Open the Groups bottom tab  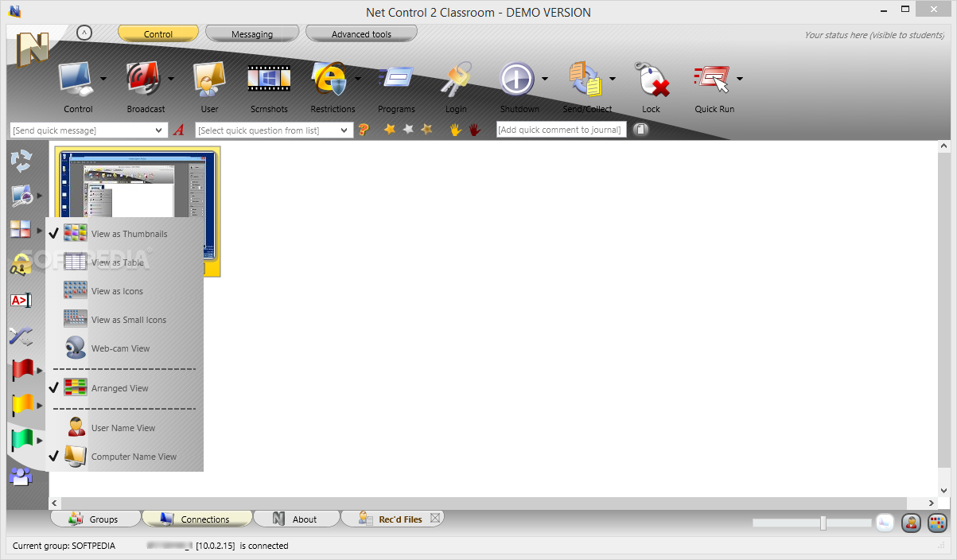95,519
